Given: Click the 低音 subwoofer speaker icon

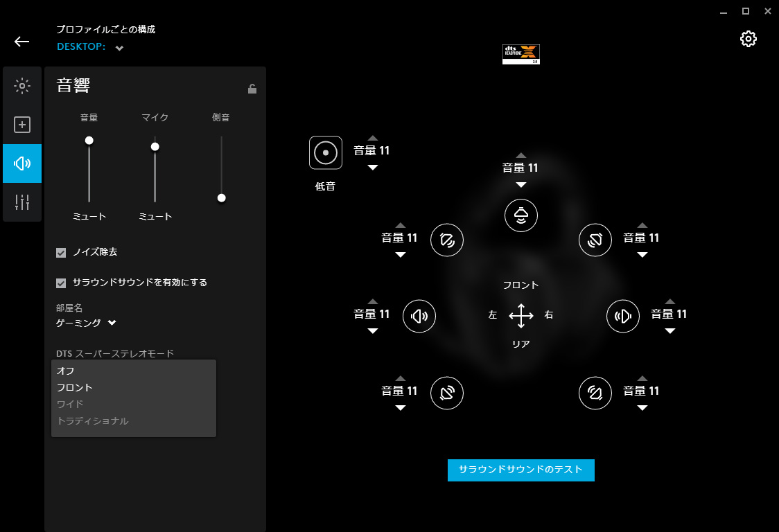Looking at the screenshot, I should [326, 153].
